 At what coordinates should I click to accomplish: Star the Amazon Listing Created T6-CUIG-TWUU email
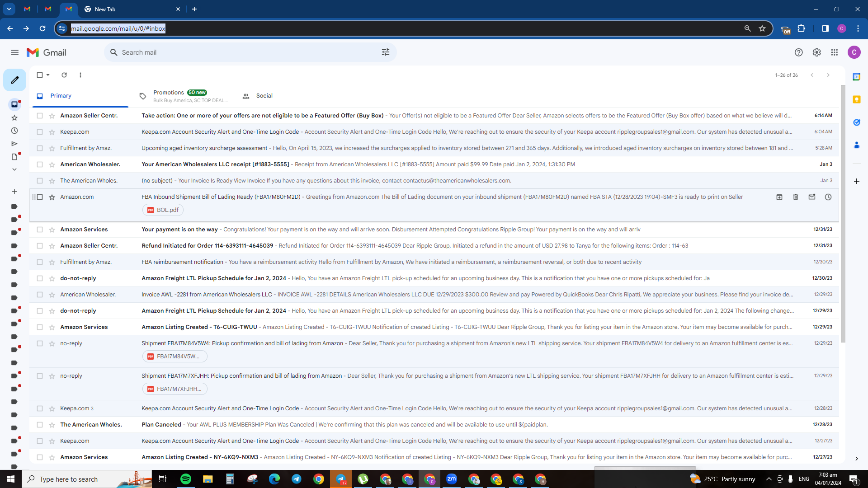click(52, 327)
